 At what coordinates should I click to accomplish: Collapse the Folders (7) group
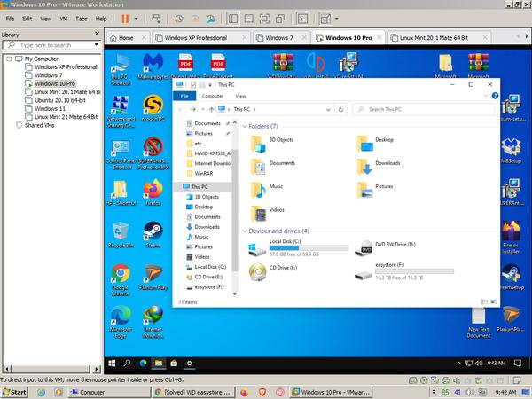[x=244, y=127]
